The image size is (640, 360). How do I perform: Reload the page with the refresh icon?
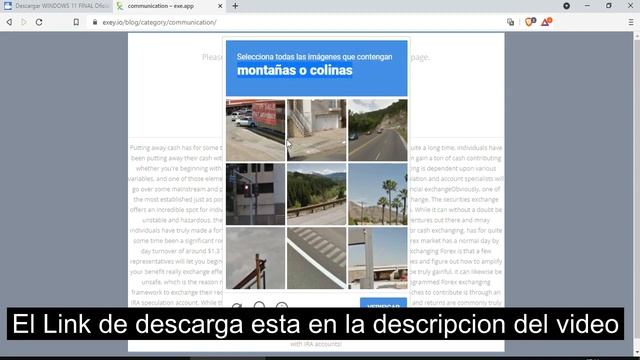tap(39, 22)
